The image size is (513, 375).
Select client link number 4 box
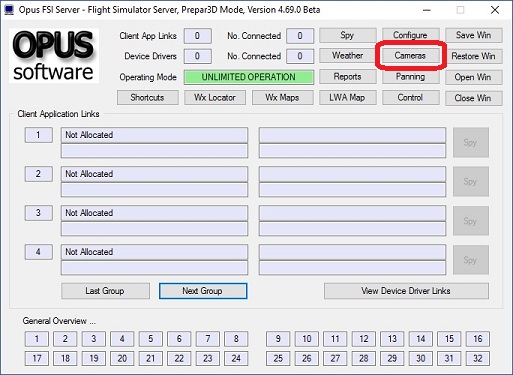(x=39, y=252)
